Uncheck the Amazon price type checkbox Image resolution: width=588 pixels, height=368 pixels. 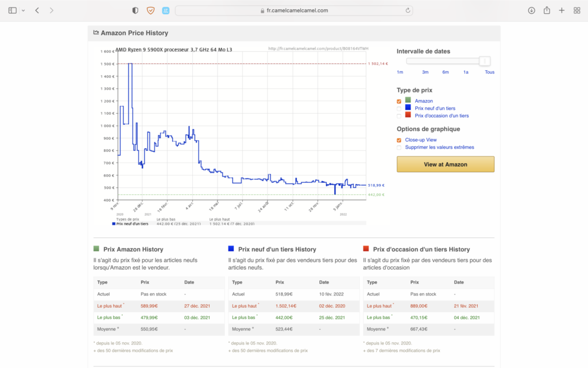(399, 101)
